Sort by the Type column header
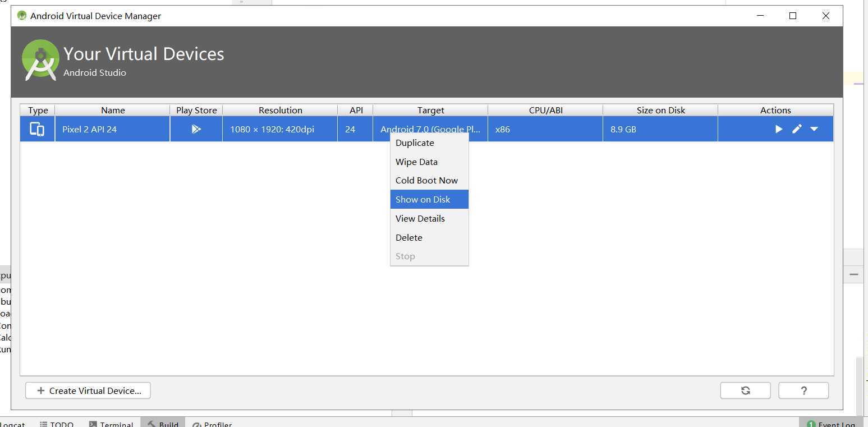Screen dimensions: 868x427 (x=38, y=110)
